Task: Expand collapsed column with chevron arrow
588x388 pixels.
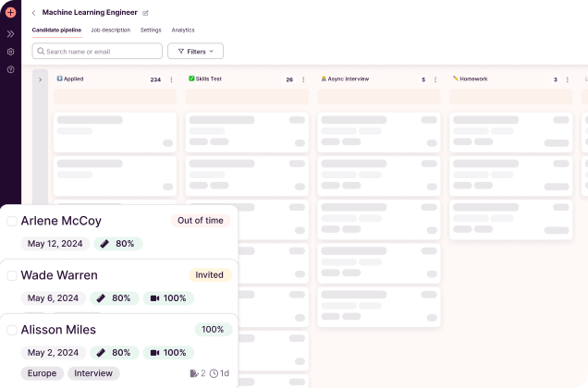Action: (40, 79)
